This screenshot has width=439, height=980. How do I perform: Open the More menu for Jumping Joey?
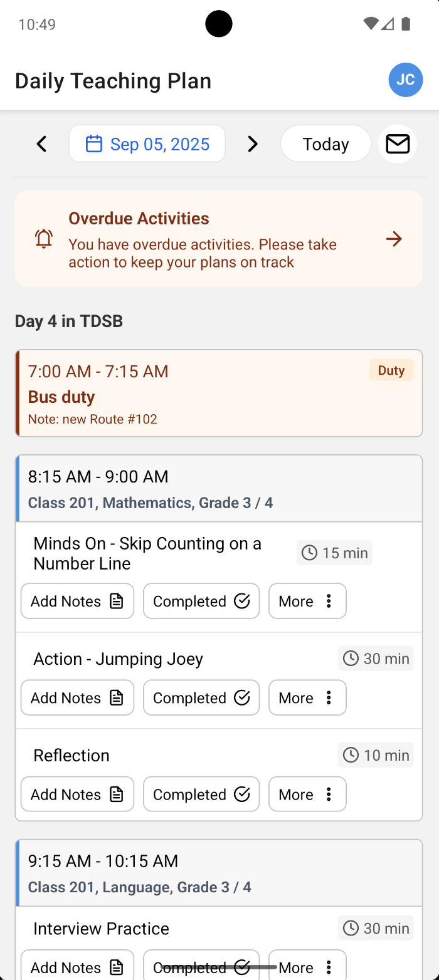coord(307,697)
